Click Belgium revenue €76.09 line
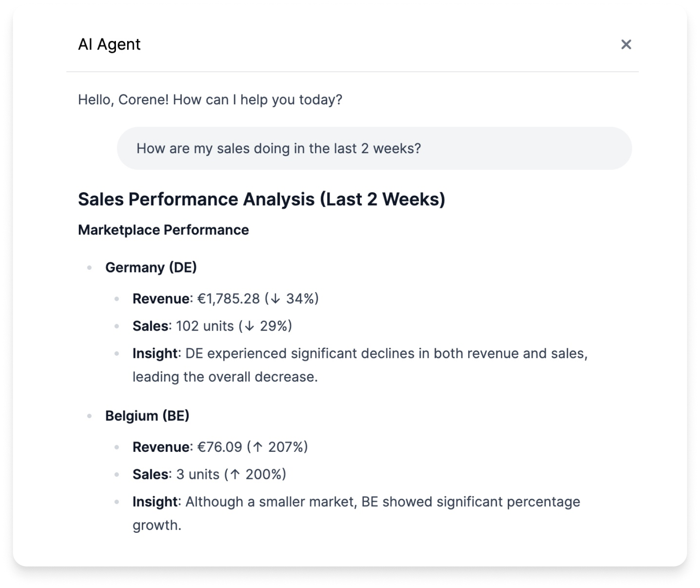Viewport: 700px width, 588px height. pos(220,447)
